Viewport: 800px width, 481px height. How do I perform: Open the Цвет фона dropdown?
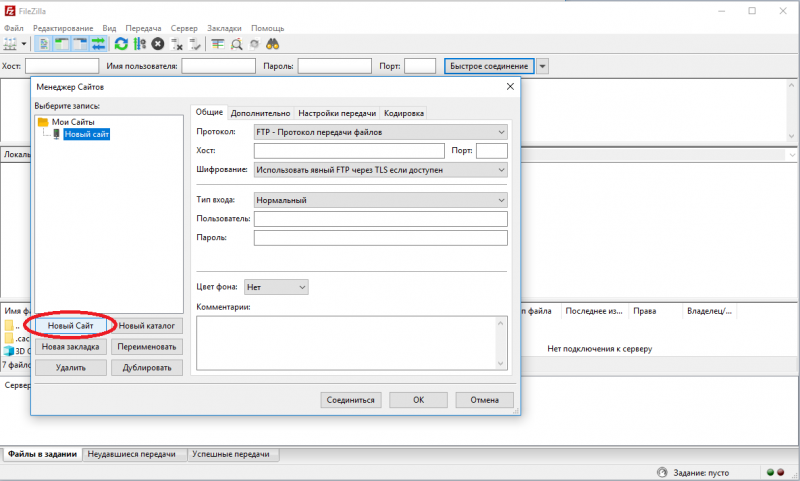click(276, 287)
